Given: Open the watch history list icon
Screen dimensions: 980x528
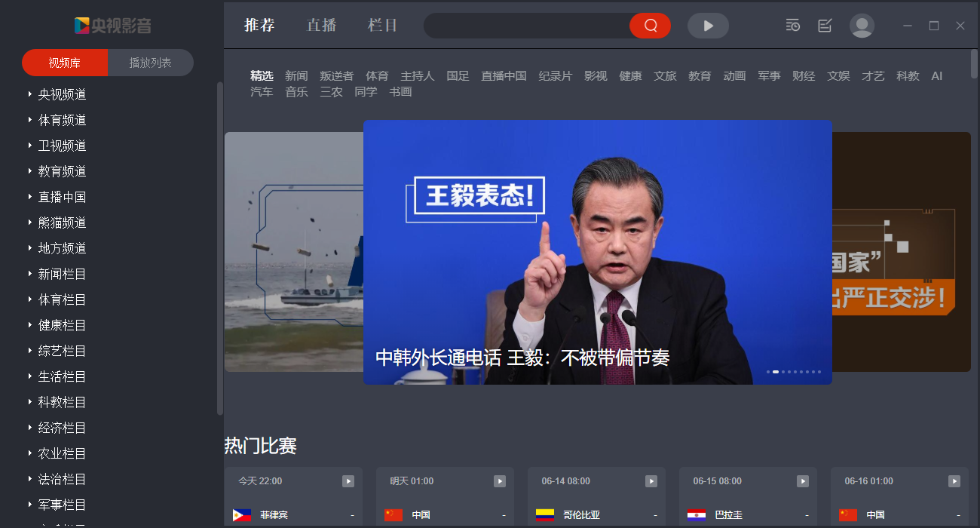Looking at the screenshot, I should (x=792, y=26).
